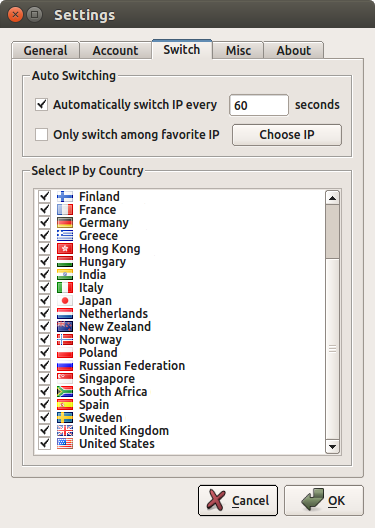Click the Norway flag icon

65,339
